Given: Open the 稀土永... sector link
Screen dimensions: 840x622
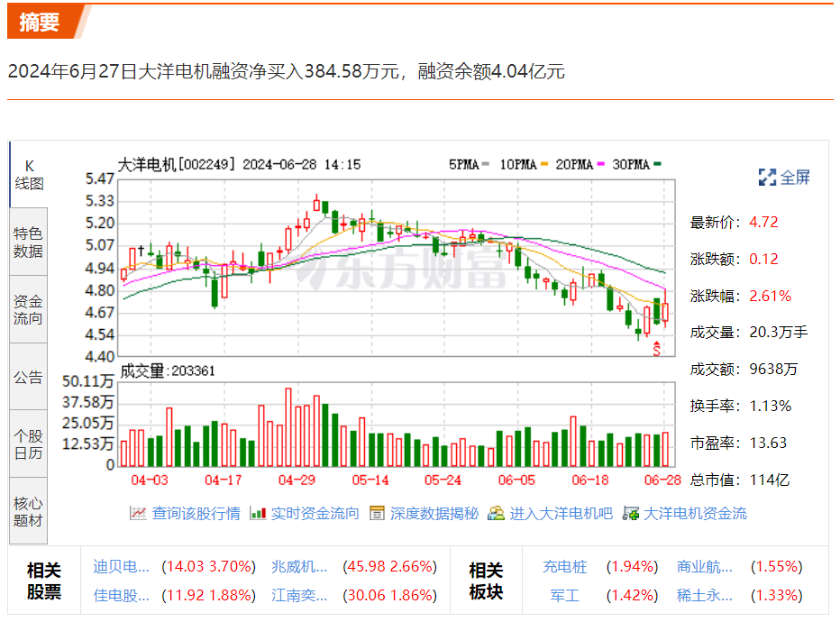Looking at the screenshot, I should (x=704, y=595).
